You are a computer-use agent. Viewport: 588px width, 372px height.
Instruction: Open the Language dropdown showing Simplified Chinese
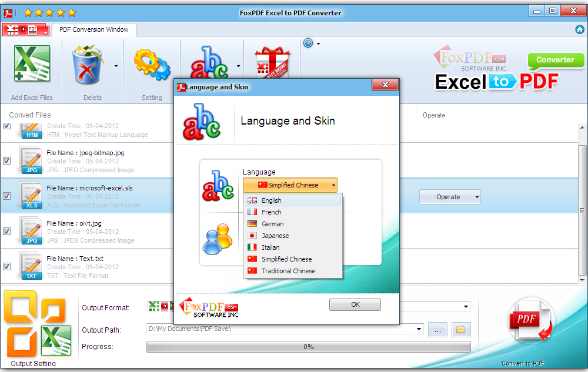click(x=290, y=185)
